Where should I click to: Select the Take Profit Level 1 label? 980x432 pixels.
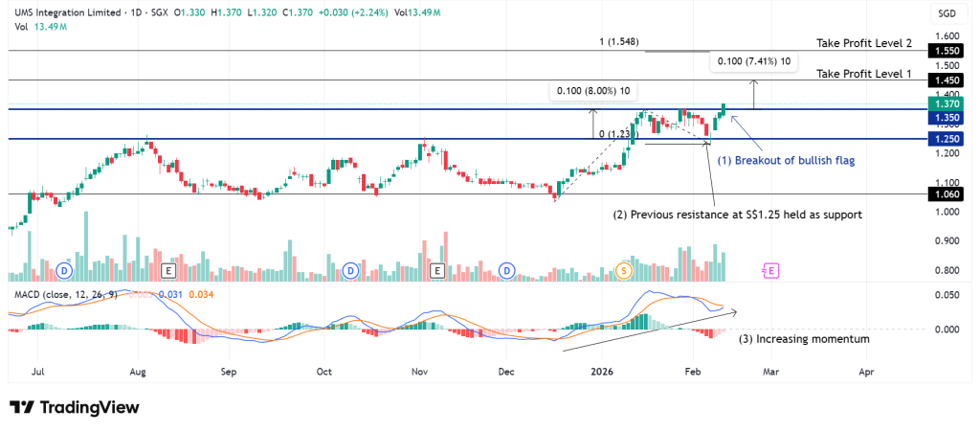863,74
